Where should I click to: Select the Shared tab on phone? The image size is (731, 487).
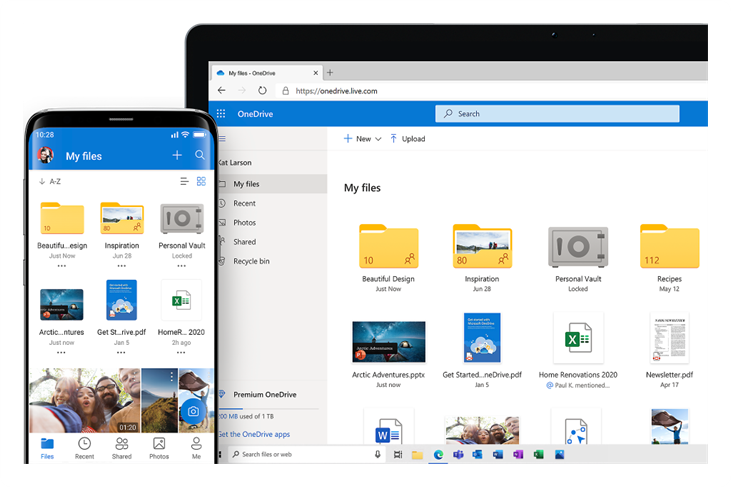122,448
